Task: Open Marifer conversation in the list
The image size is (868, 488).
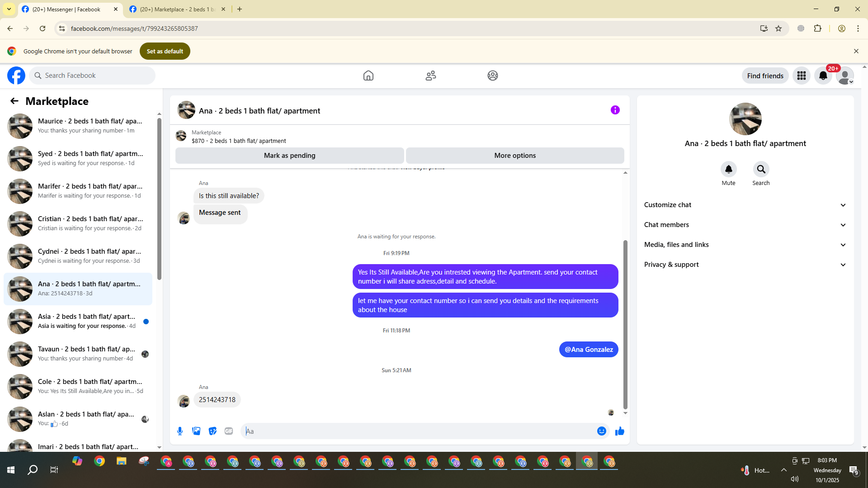Action: click(x=78, y=191)
